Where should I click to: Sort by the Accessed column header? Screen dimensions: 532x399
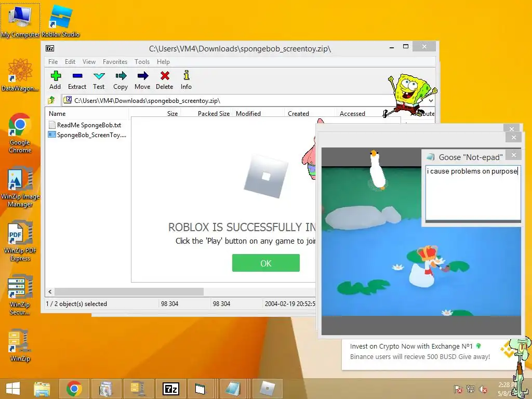tap(362, 114)
